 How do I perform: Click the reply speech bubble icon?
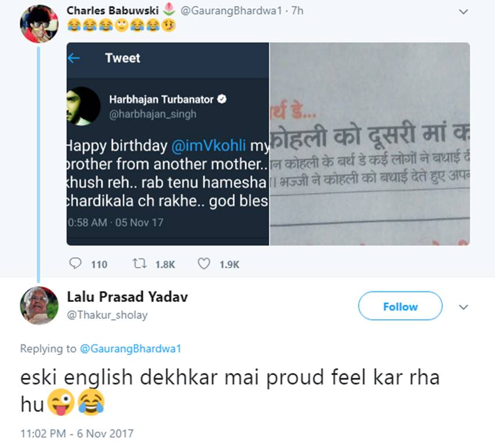[x=75, y=264]
